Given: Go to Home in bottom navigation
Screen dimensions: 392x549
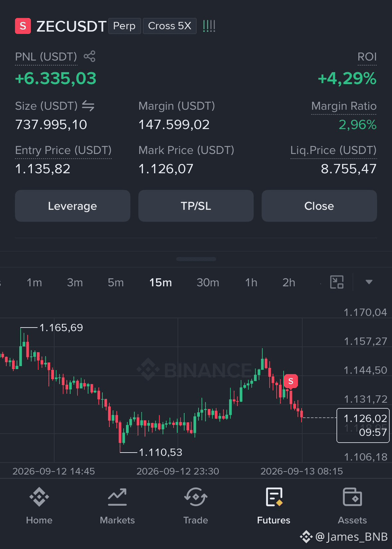Looking at the screenshot, I should [x=39, y=506].
